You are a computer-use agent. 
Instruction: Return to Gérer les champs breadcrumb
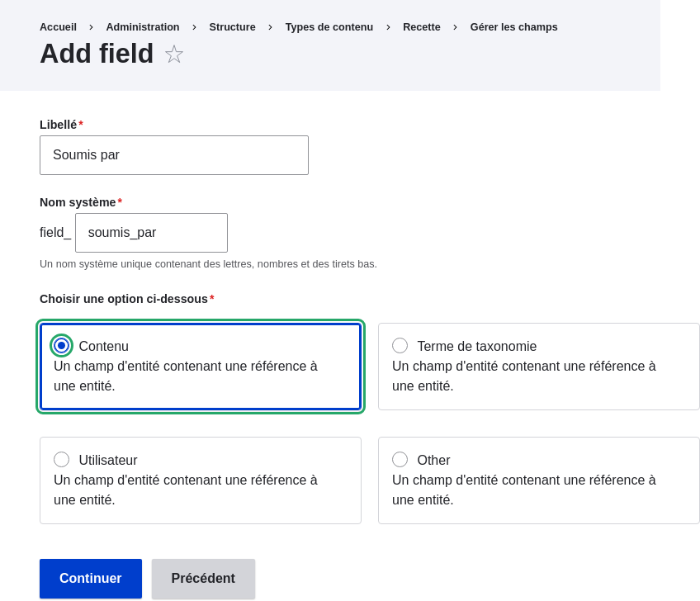tap(513, 26)
